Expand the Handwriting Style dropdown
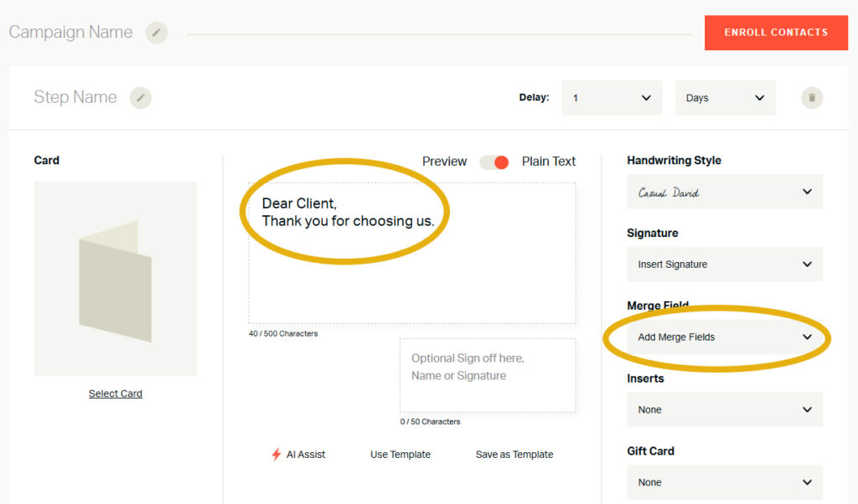858x504 pixels. [x=724, y=192]
